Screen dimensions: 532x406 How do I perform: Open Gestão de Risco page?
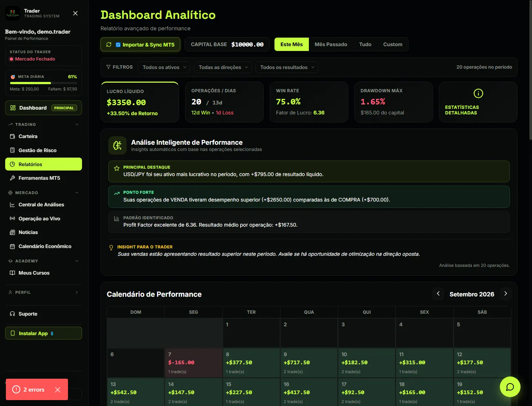coord(44,150)
